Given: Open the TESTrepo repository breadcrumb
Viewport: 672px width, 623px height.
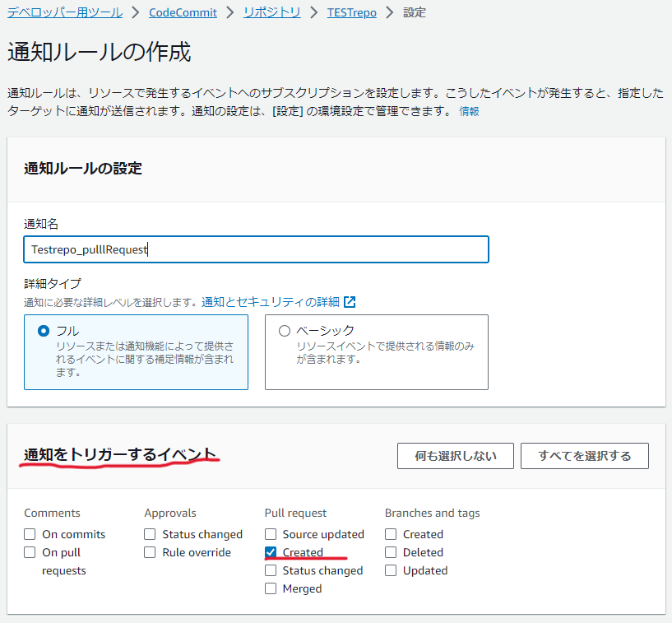Looking at the screenshot, I should pos(351,12).
